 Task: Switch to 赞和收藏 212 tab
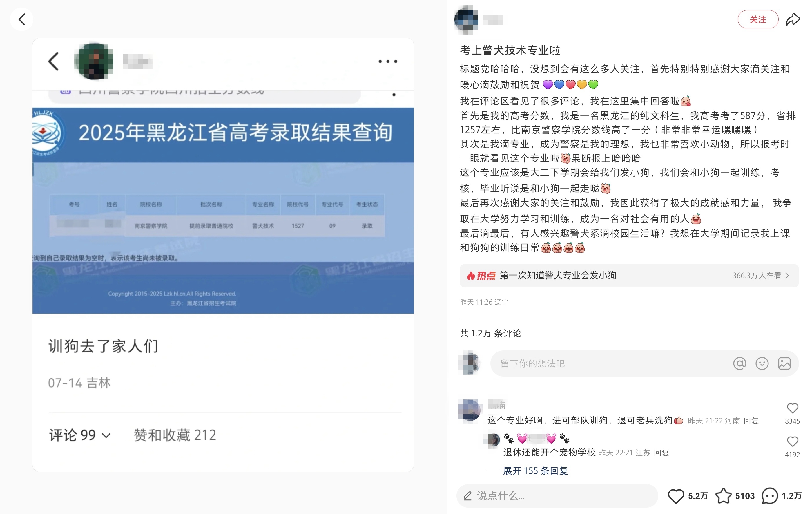(175, 435)
